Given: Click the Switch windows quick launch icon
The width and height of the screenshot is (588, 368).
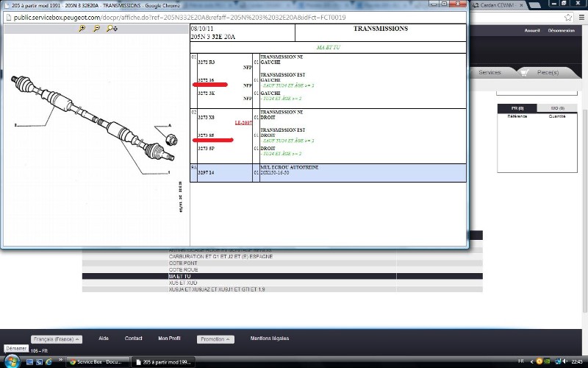Looking at the screenshot, I should click(x=39, y=362).
